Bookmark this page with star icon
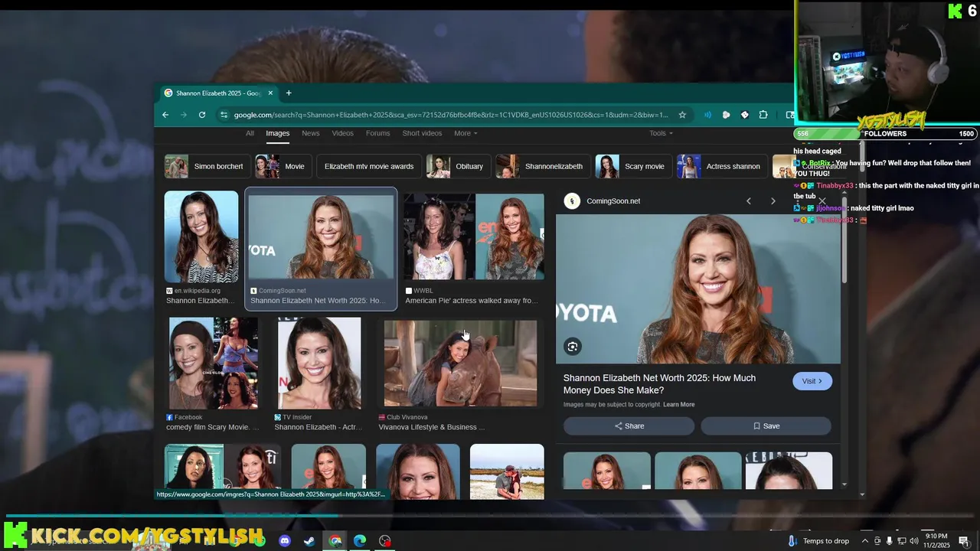 682,115
